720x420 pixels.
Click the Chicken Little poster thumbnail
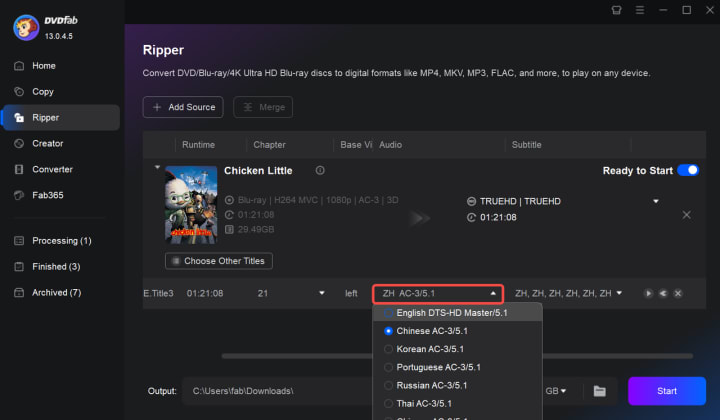[x=191, y=205]
